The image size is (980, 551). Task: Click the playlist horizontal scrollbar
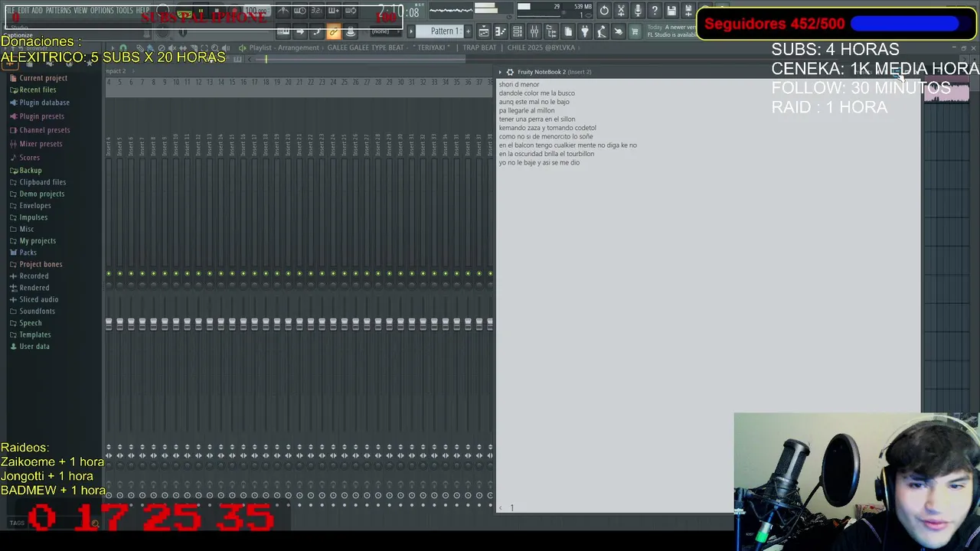tap(360, 59)
